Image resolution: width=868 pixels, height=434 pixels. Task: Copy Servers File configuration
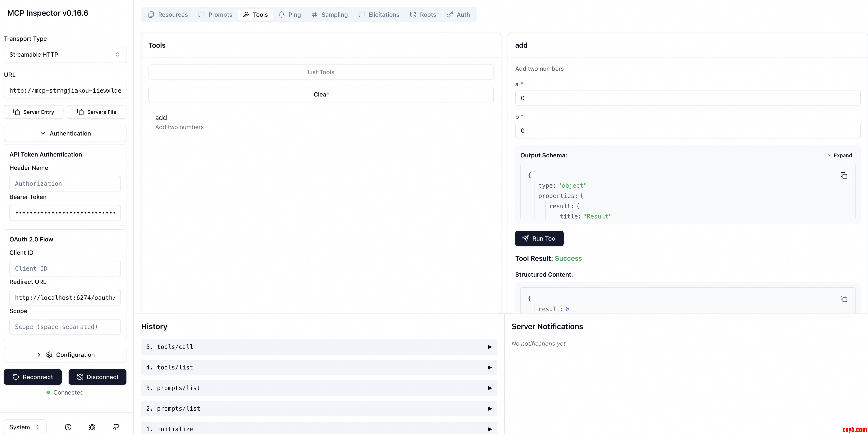click(97, 112)
